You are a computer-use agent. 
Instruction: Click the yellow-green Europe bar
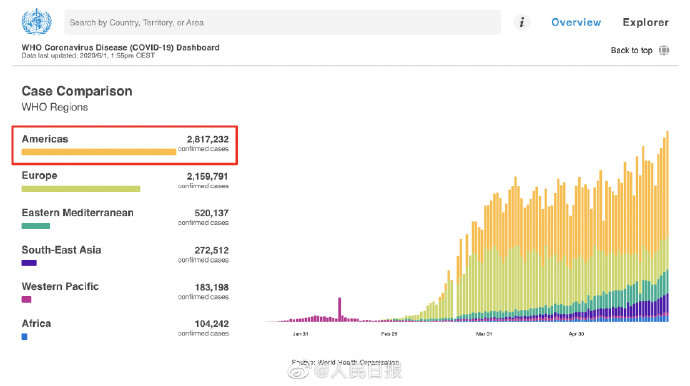tap(81, 189)
